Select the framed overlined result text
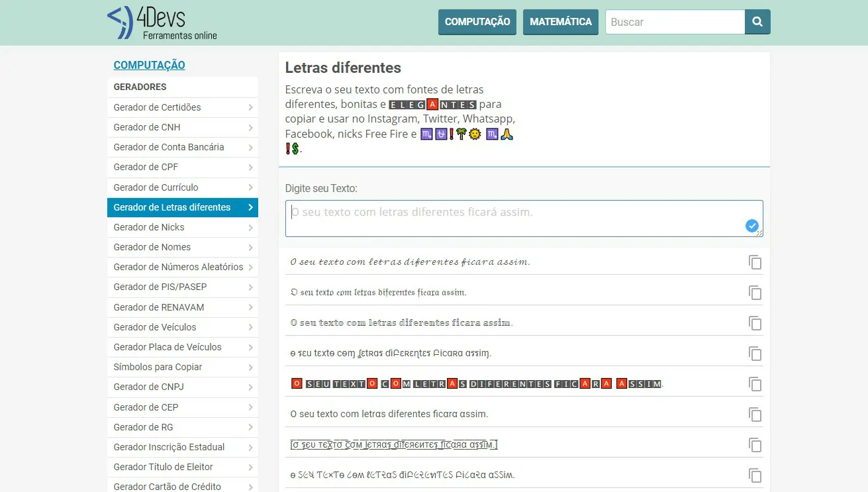Screen dimensions: 868x492 point(394,444)
